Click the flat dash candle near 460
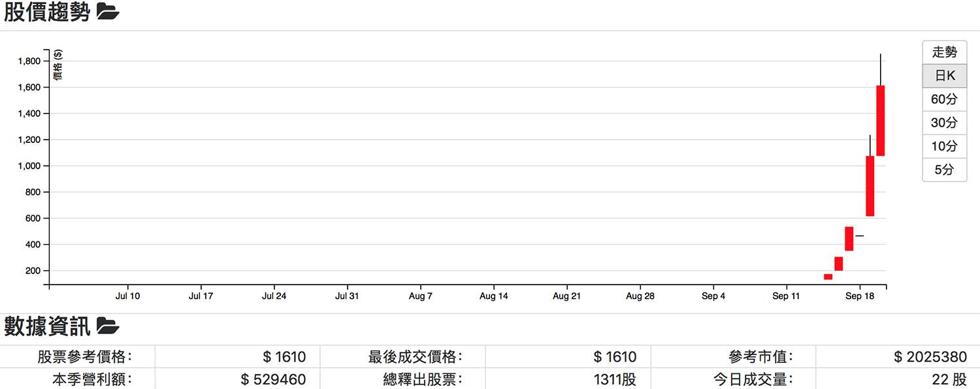Viewport: 980px width, 389px height. [859, 236]
